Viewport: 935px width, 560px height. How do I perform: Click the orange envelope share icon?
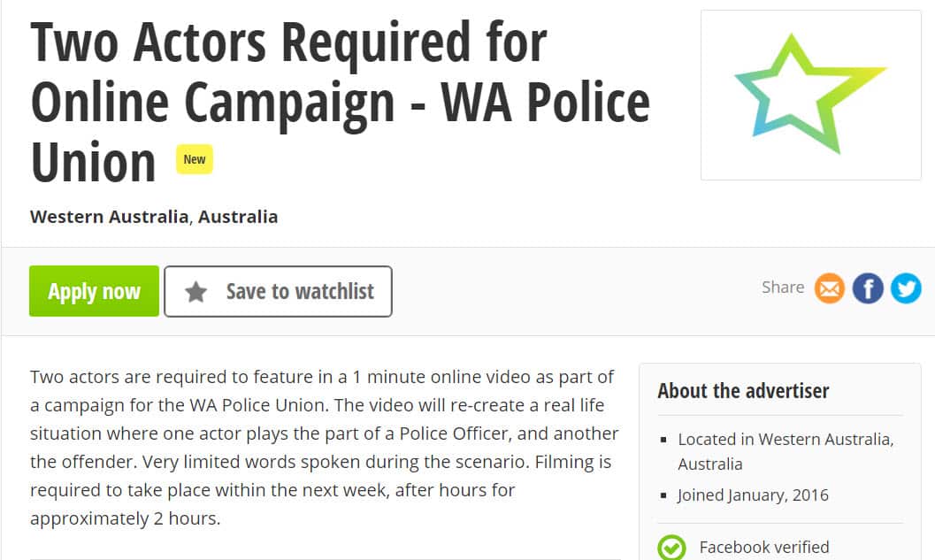tap(829, 288)
